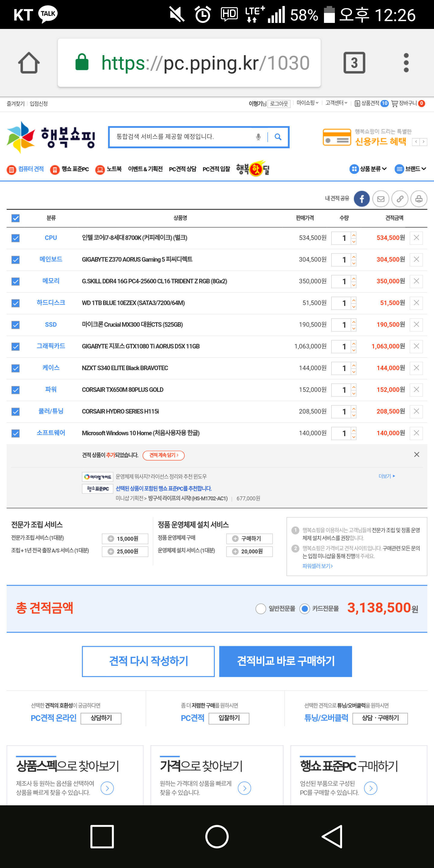Uncheck the 소프트웨어 row checkbox
The image size is (434, 868).
[x=15, y=433]
